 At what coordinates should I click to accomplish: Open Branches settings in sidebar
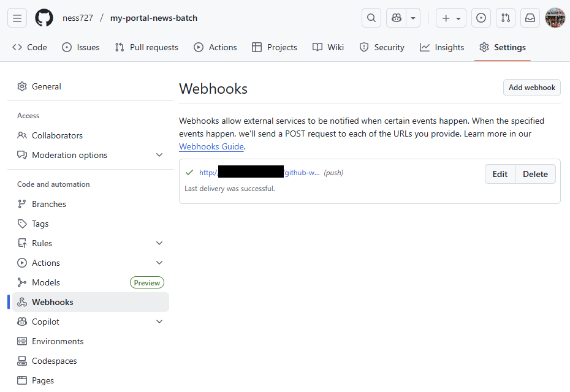pyautogui.click(x=91, y=204)
